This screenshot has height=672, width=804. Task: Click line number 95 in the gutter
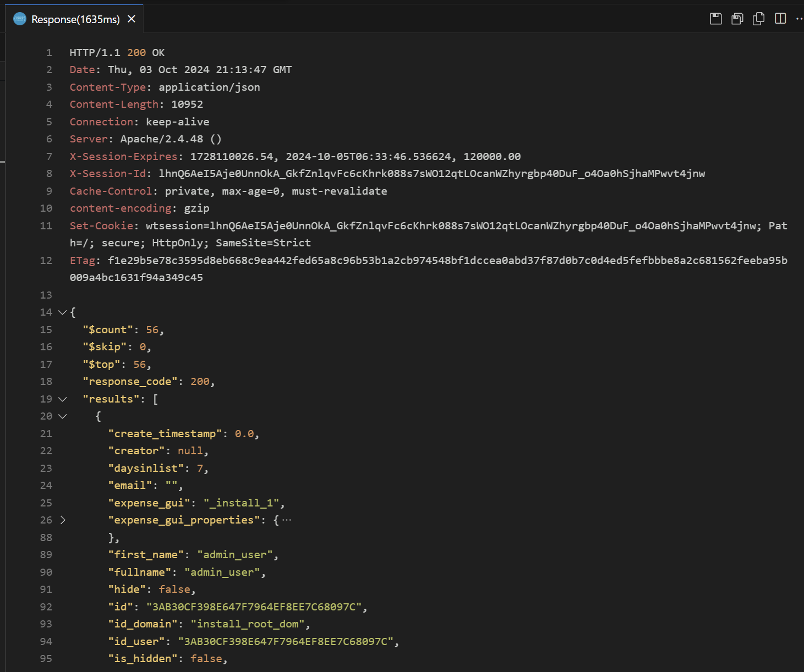(46, 659)
